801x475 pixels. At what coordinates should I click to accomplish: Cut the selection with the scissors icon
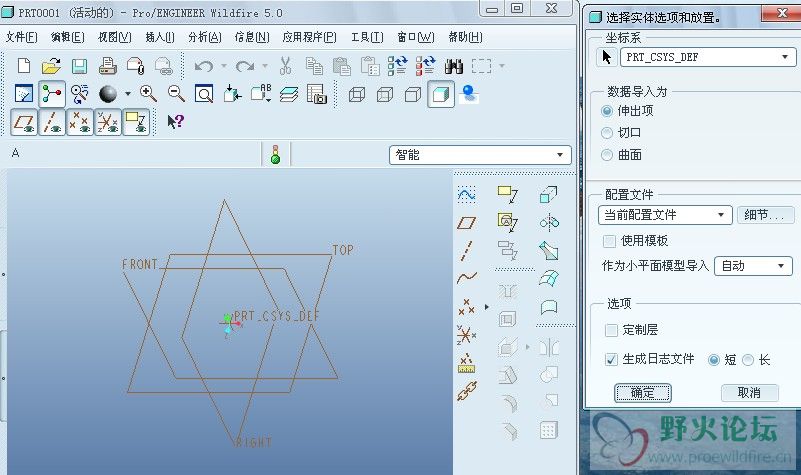pos(286,66)
